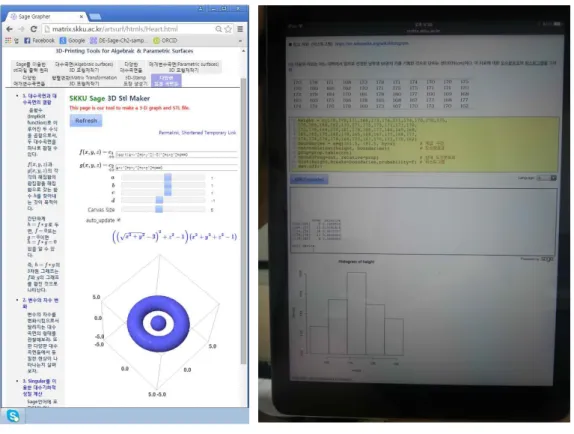Open the 3D-Stamp tab
The image size is (574, 434).
point(135,81)
